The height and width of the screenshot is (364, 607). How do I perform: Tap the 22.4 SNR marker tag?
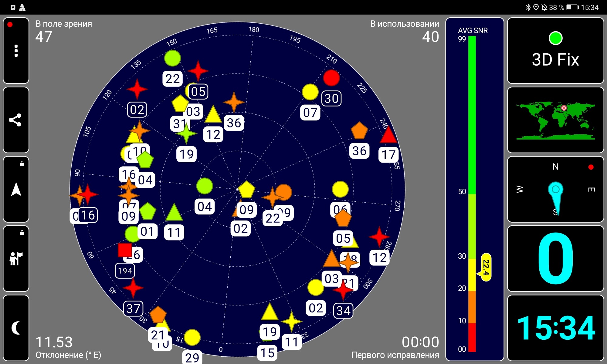click(486, 267)
